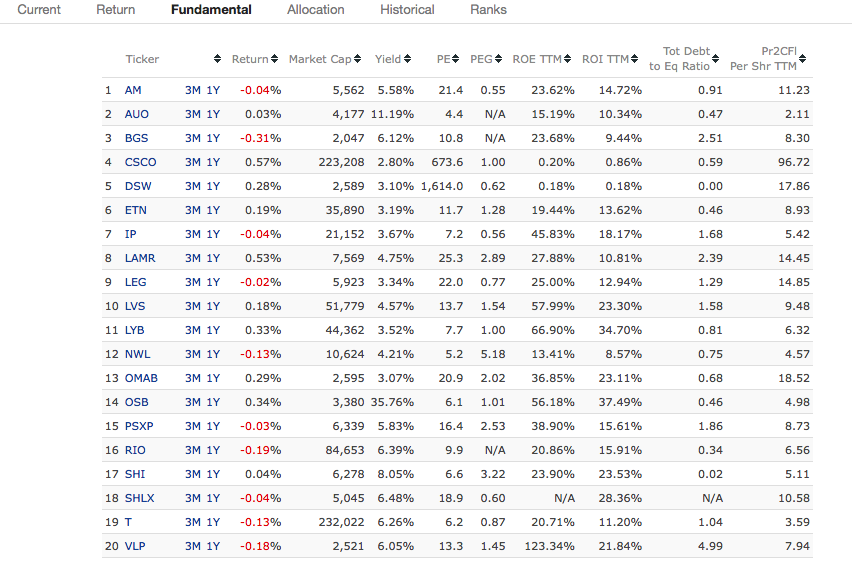852x579 pixels.
Task: Go to the Historical tab
Action: tap(407, 10)
